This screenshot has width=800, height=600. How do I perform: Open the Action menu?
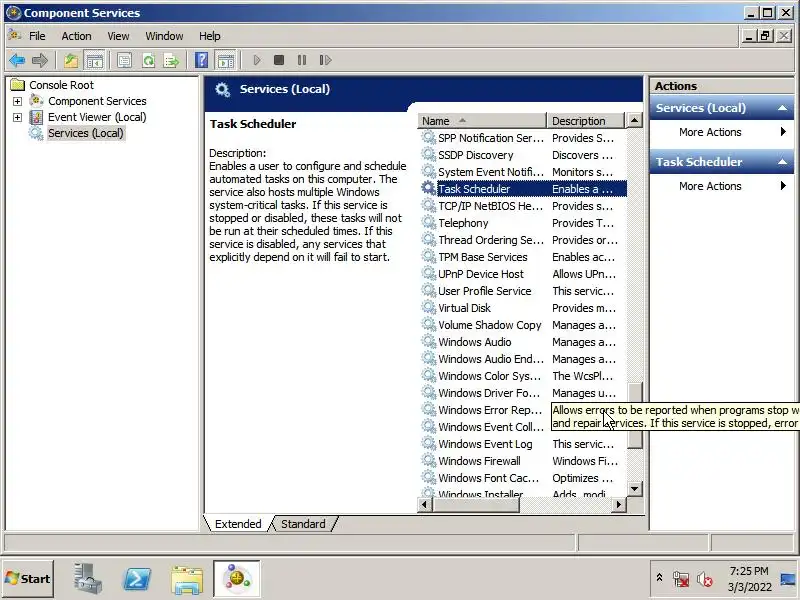[x=77, y=36]
